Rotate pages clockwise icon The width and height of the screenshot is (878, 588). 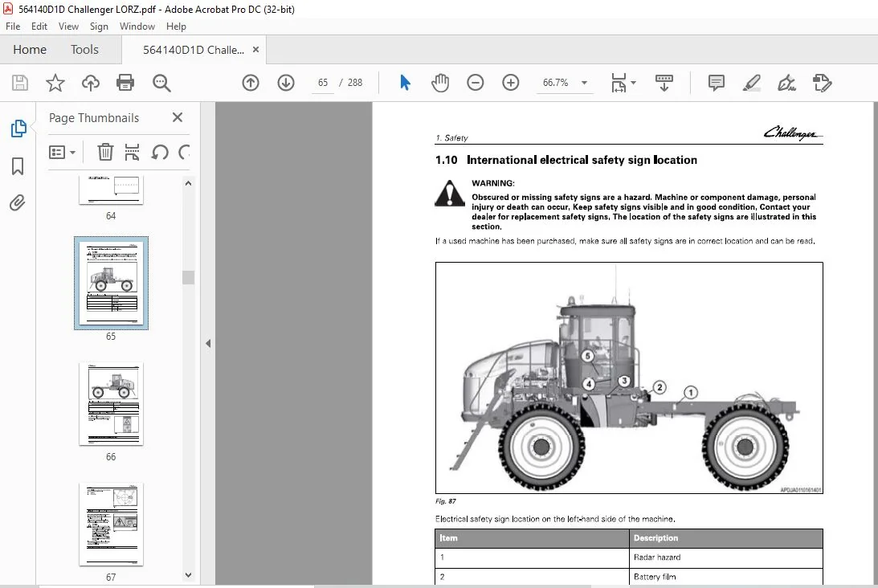pos(184,152)
